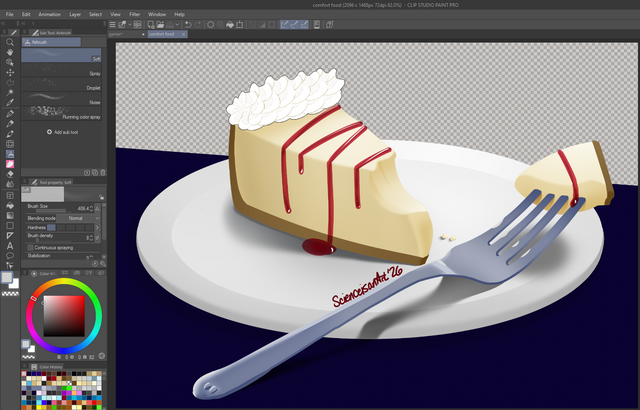Click the New document icon
The width and height of the screenshot is (640, 410).
(151, 24)
